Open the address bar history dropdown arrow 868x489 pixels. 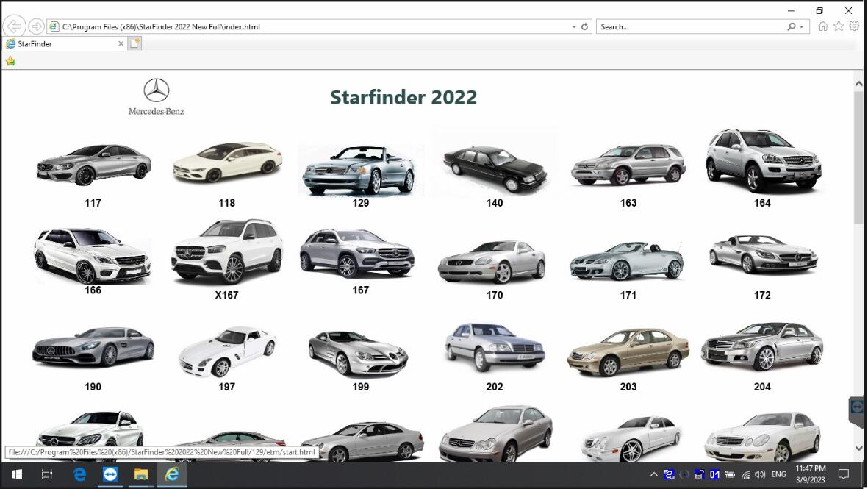click(574, 26)
